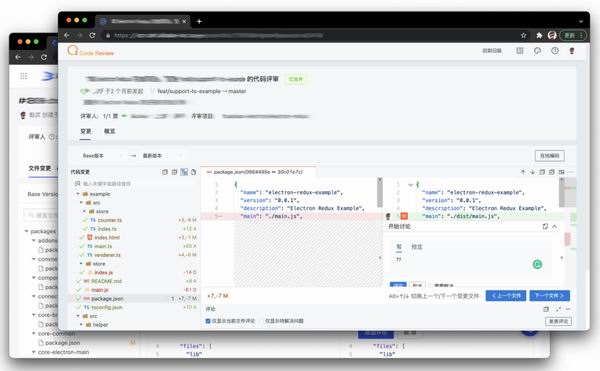Click the 下一个文件 next file button
This screenshot has height=371, width=600.
[549, 296]
